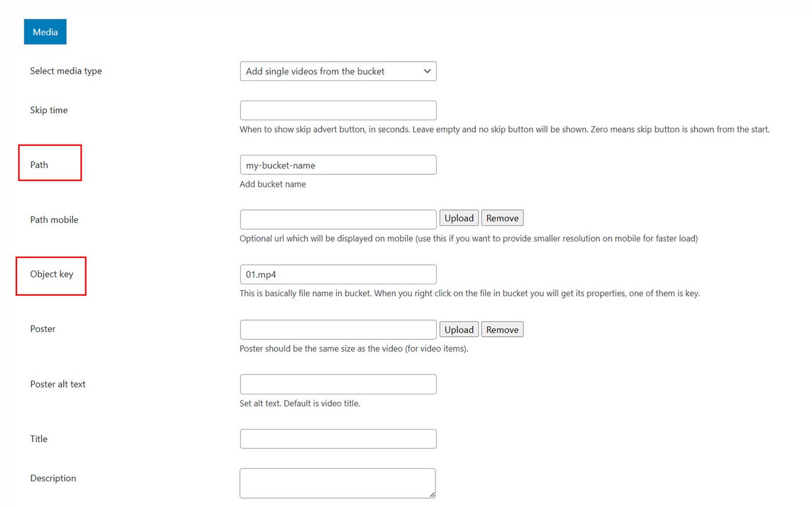The height and width of the screenshot is (507, 812).
Task: Click the Description label
Action: [x=53, y=479]
